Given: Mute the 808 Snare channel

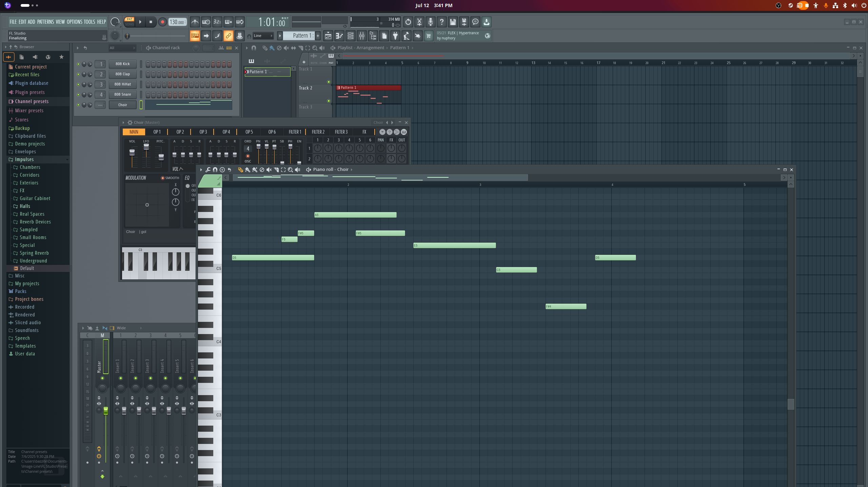Looking at the screenshot, I should click(78, 95).
